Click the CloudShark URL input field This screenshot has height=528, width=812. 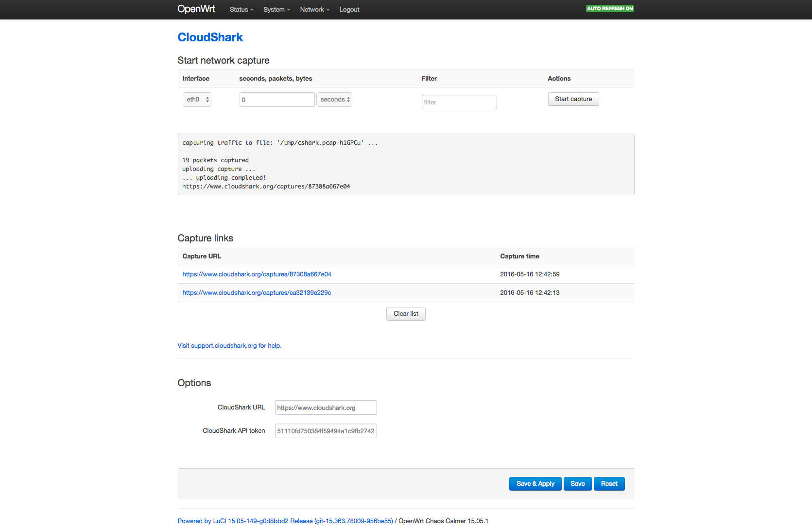[x=326, y=408]
